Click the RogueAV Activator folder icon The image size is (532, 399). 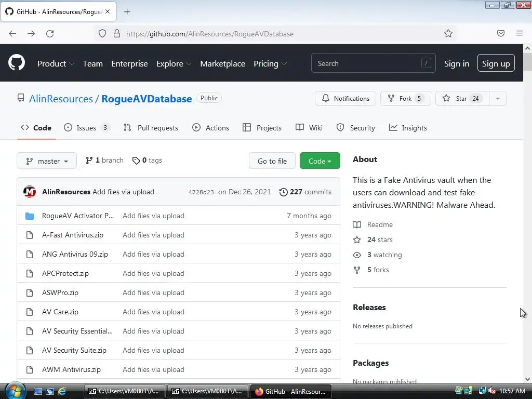[x=30, y=216]
